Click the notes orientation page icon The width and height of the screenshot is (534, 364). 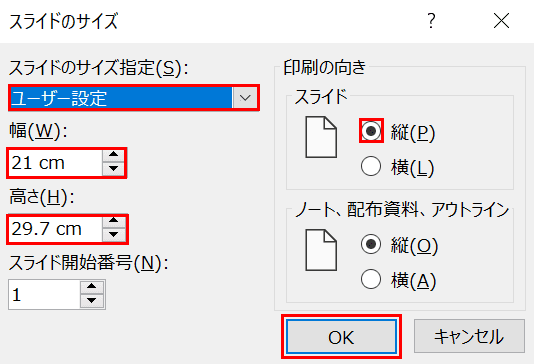tap(321, 250)
